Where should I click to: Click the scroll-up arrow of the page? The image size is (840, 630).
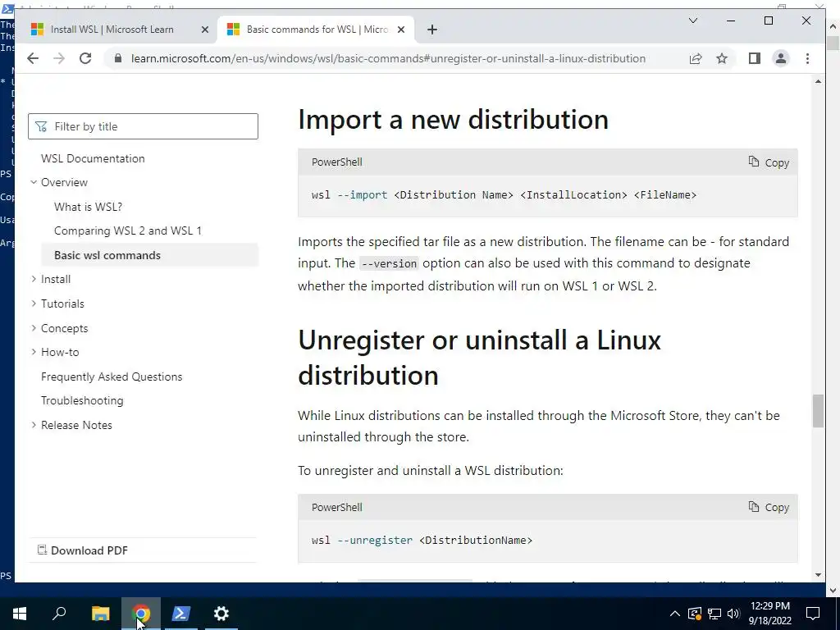point(818,81)
